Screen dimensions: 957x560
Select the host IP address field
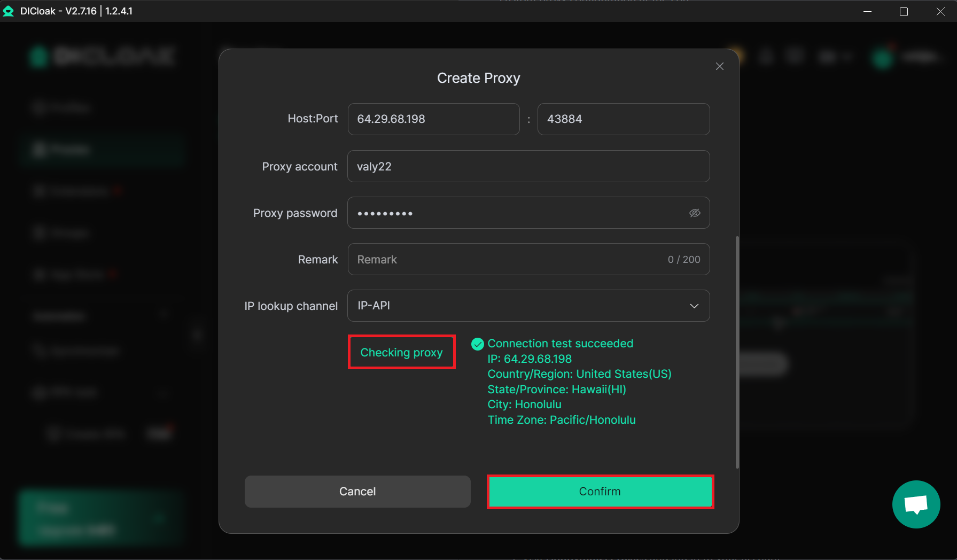(x=433, y=119)
